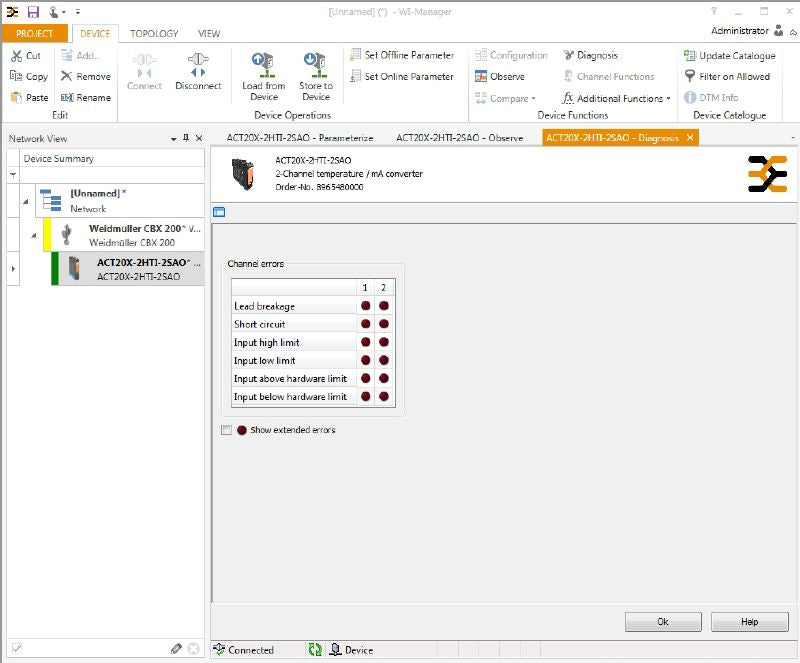Click the Disconnect device icon
The height and width of the screenshot is (663, 800).
[197, 66]
